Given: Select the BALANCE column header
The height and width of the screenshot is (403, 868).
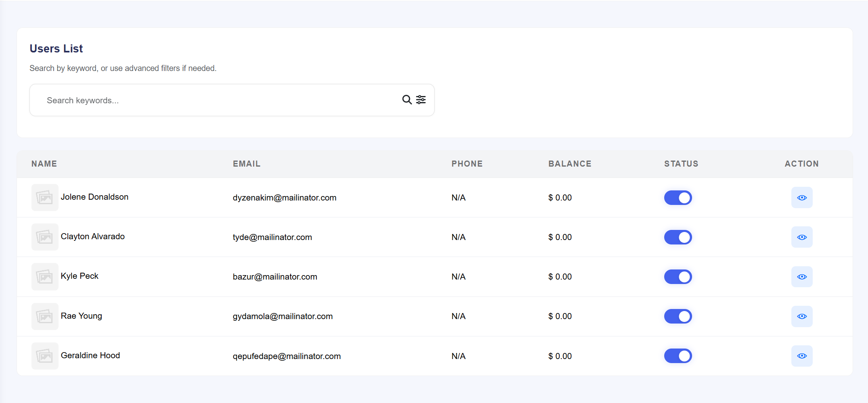Looking at the screenshot, I should coord(570,164).
